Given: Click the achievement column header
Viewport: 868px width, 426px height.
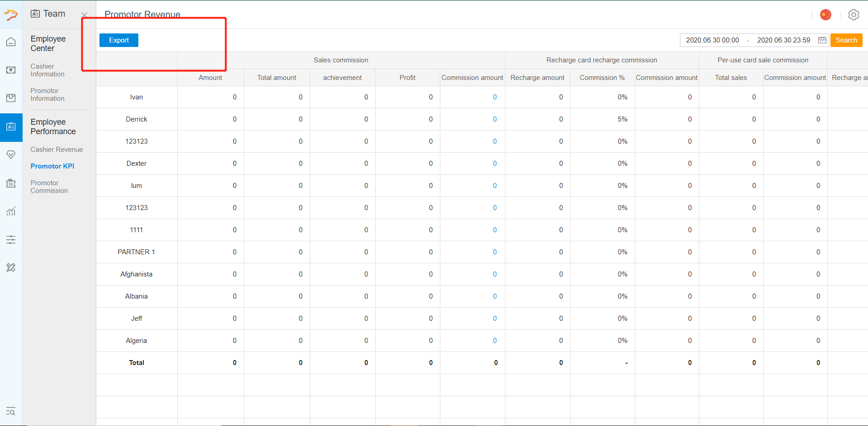Looking at the screenshot, I should [342, 78].
